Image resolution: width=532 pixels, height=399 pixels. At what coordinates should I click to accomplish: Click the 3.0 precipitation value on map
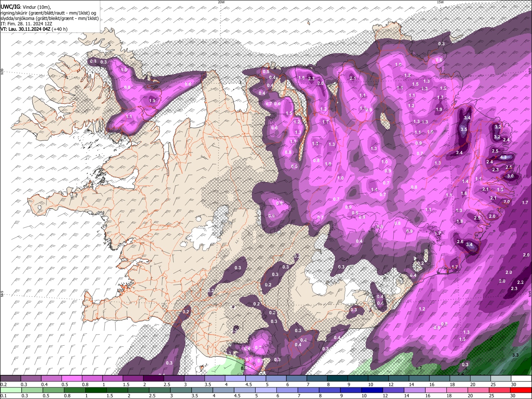[511, 176]
